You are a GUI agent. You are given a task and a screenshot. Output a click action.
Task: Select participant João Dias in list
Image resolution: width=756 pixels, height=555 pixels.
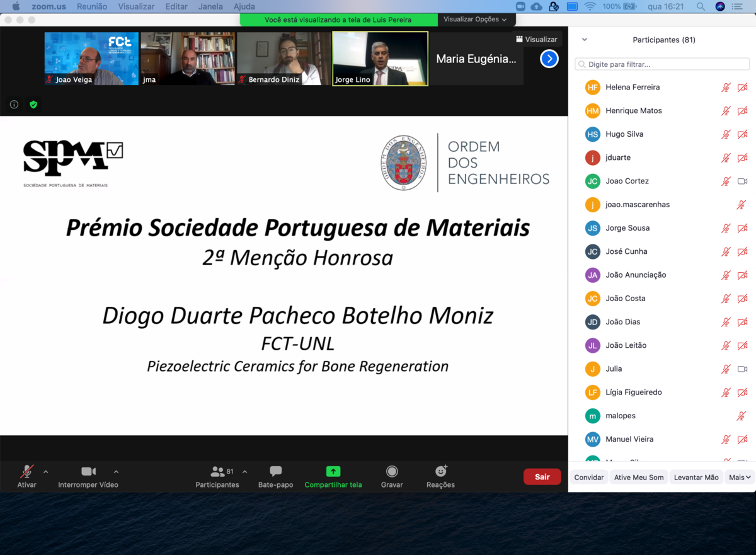[x=662, y=322]
